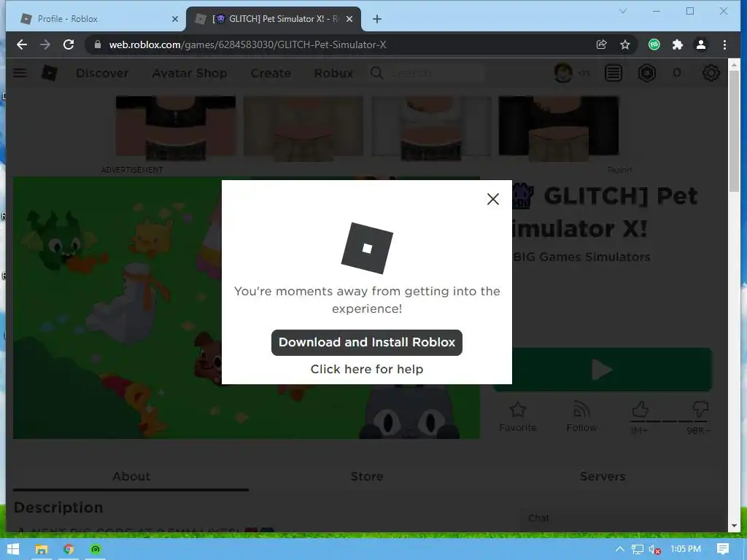Close the Roblox install dialog
Screen dimensions: 747x560
pyautogui.click(x=493, y=199)
